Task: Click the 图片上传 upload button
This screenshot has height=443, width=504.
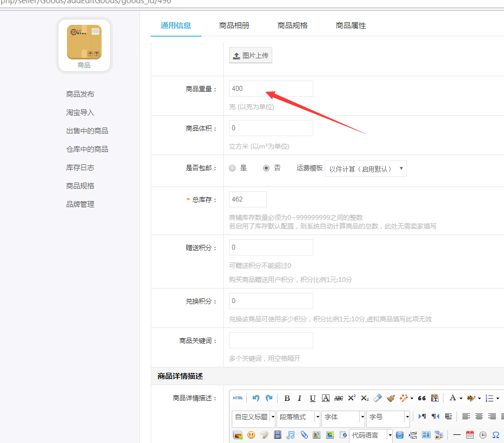Action: pyautogui.click(x=250, y=56)
